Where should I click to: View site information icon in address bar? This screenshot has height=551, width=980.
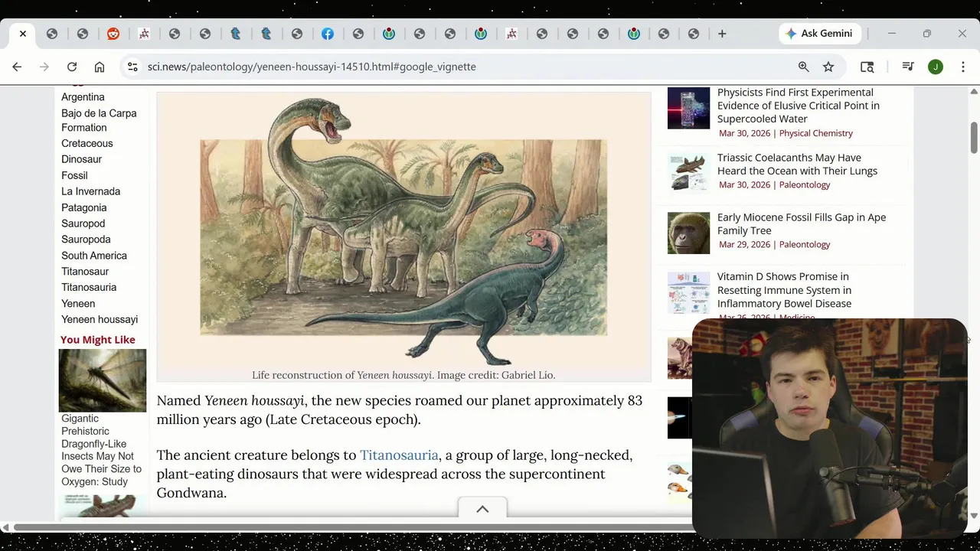click(x=132, y=67)
